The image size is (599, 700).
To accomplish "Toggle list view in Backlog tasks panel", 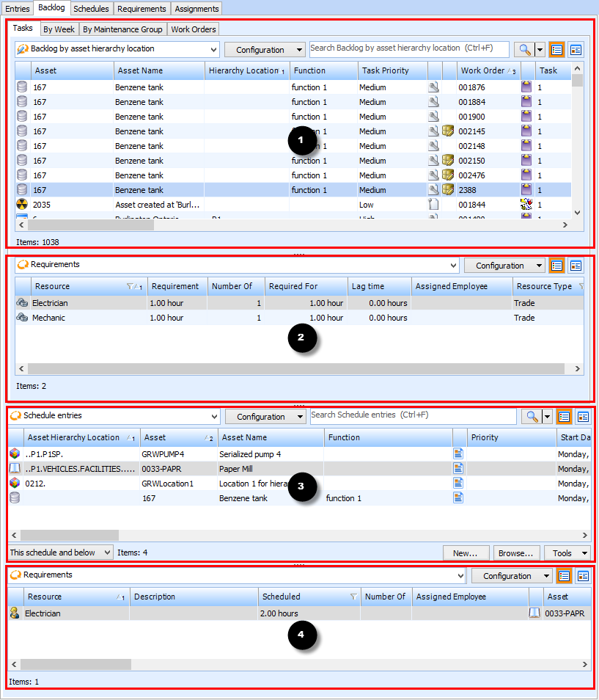I will pyautogui.click(x=557, y=50).
